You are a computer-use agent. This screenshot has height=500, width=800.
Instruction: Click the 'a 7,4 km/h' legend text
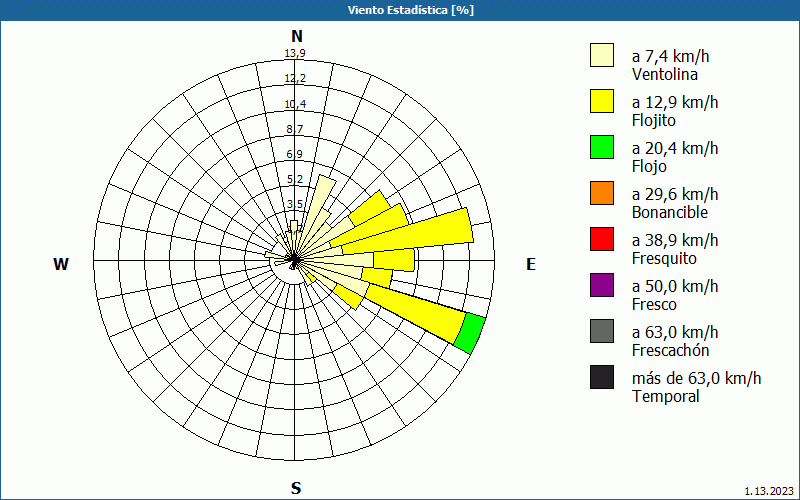(x=670, y=56)
